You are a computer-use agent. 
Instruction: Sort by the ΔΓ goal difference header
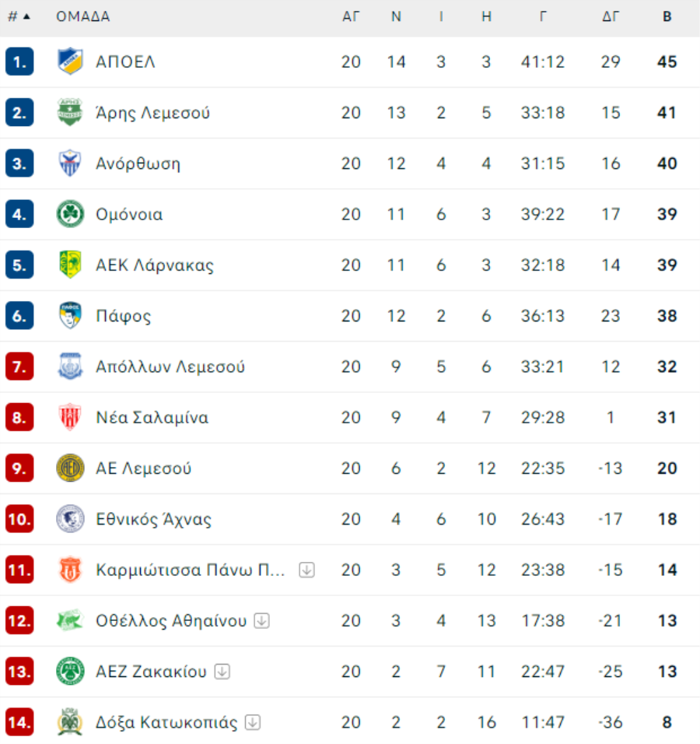click(611, 16)
